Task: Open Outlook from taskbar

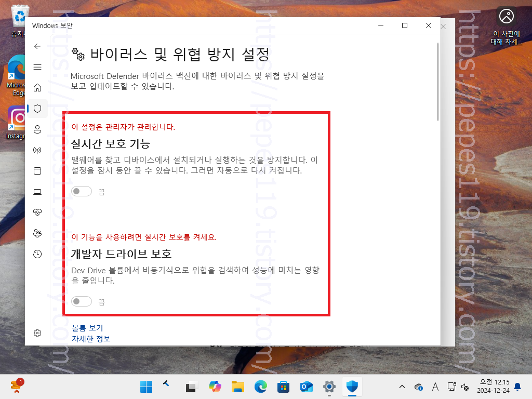Action: click(306, 387)
